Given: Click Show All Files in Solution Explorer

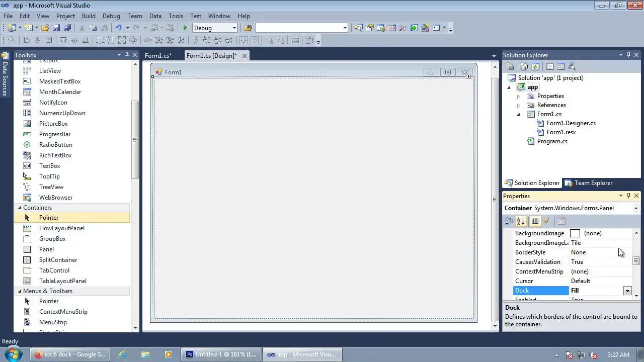Looking at the screenshot, I should [524, 66].
